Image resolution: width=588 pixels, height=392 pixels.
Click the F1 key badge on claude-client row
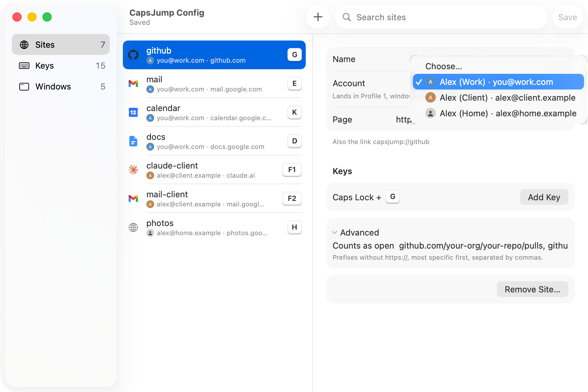point(292,170)
